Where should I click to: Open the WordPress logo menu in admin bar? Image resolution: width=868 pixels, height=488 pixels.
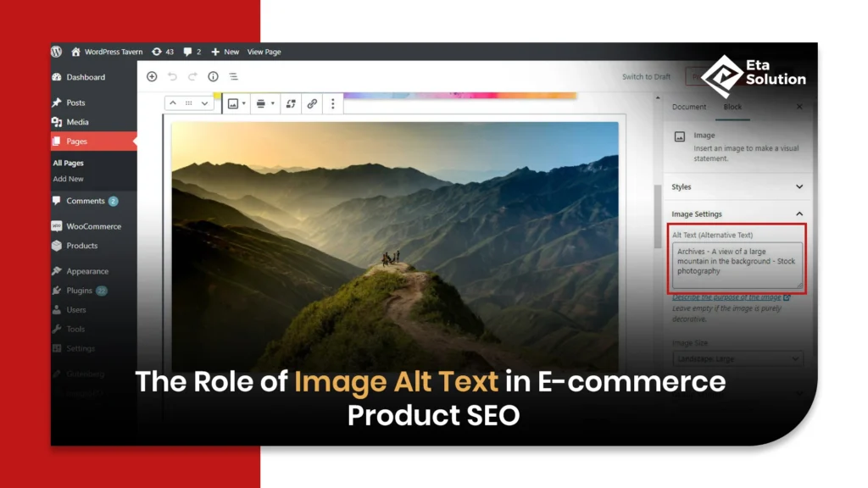coord(56,52)
